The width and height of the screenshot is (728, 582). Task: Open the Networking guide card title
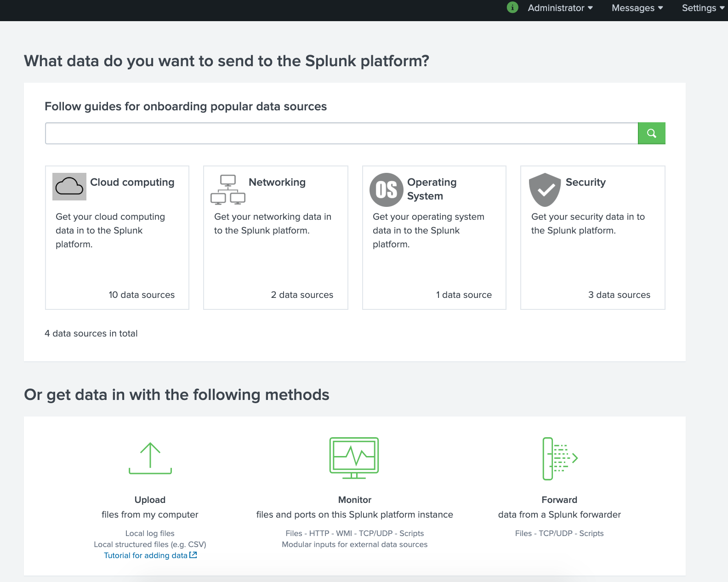(277, 182)
